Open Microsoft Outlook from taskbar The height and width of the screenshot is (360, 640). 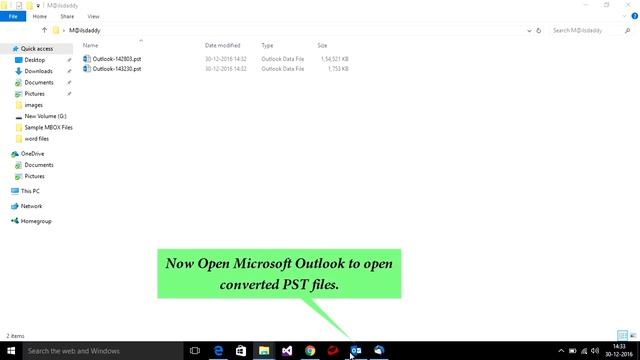[x=356, y=351]
